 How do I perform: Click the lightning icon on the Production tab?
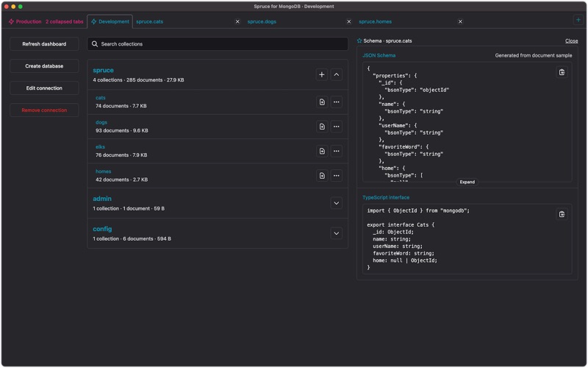(x=11, y=21)
